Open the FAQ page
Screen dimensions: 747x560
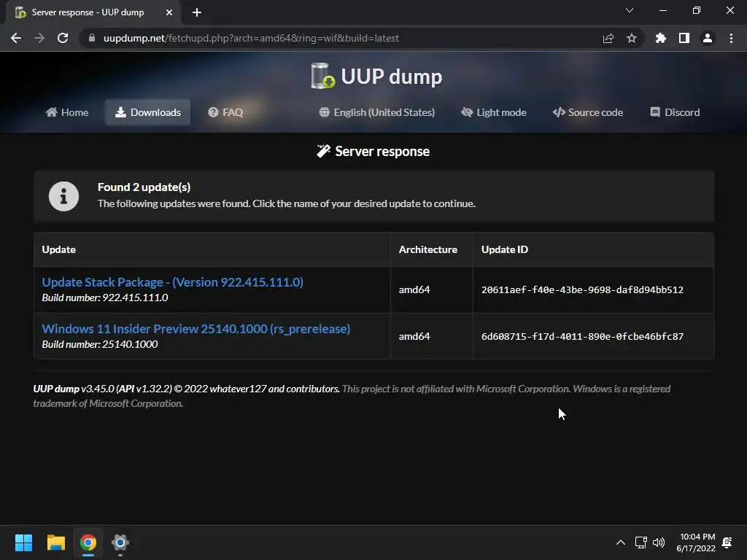tap(226, 112)
